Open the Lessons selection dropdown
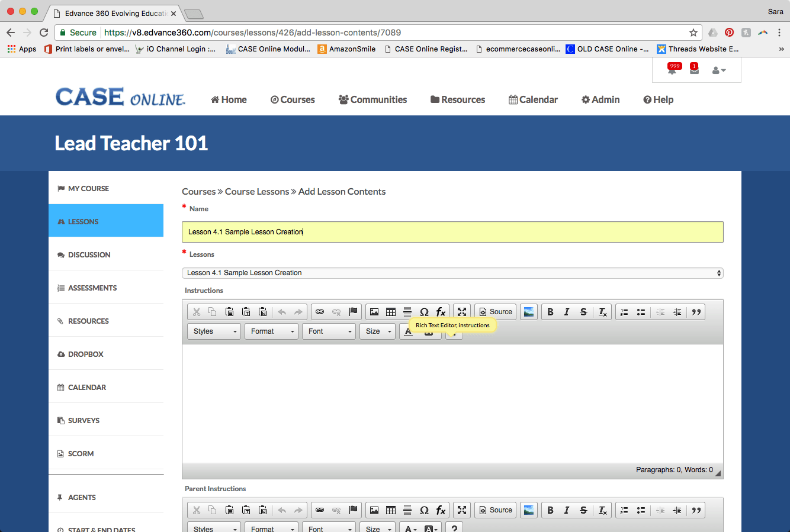This screenshot has height=532, width=790. 452,273
